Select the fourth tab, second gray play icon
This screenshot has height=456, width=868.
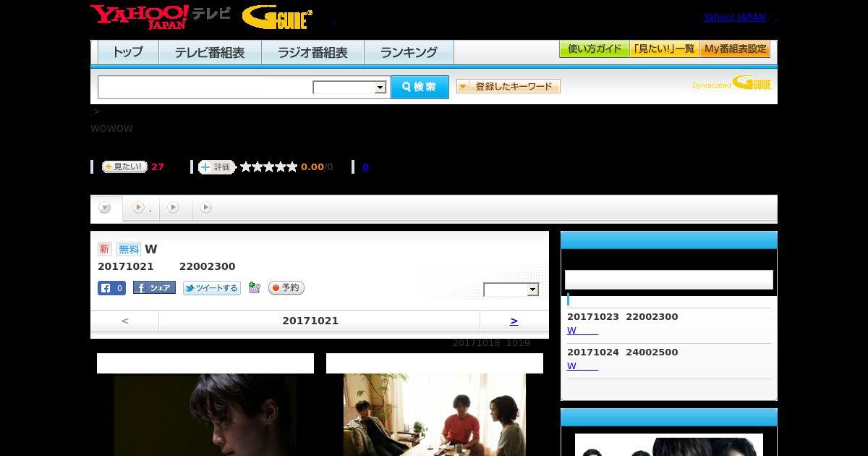pyautogui.click(x=206, y=208)
